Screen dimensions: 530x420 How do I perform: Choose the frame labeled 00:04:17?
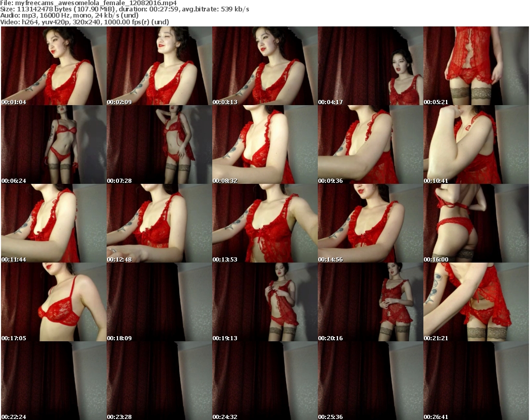pyautogui.click(x=370, y=66)
